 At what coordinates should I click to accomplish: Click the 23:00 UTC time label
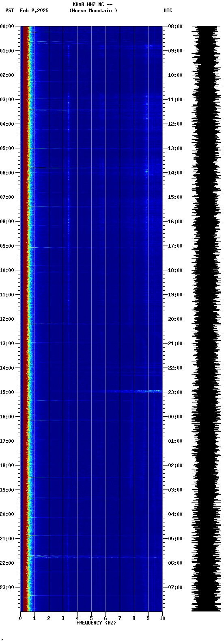175,392
